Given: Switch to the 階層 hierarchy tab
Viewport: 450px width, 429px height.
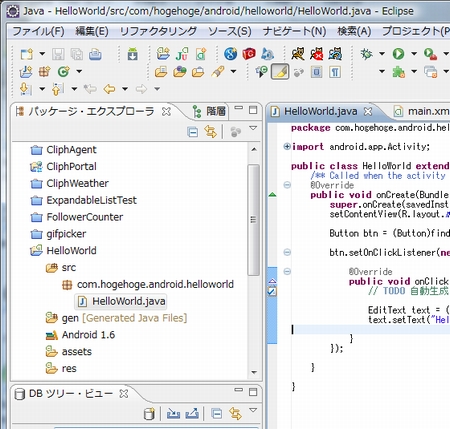Looking at the screenshot, I should pos(209,111).
